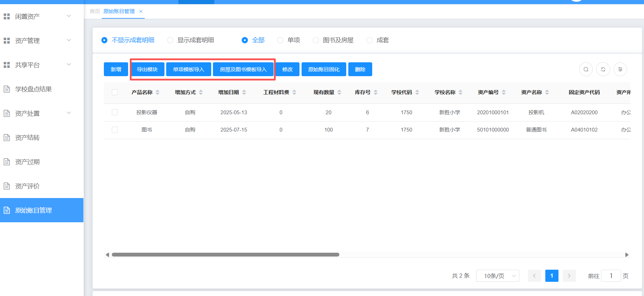Click the horizontal table scrollbar
This screenshot has width=644, height=296.
coord(225,255)
